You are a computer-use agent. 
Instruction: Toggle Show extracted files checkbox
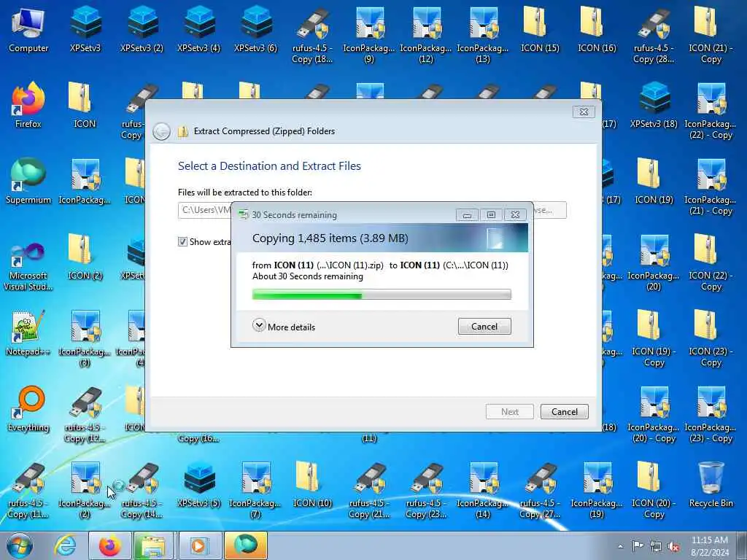click(182, 241)
